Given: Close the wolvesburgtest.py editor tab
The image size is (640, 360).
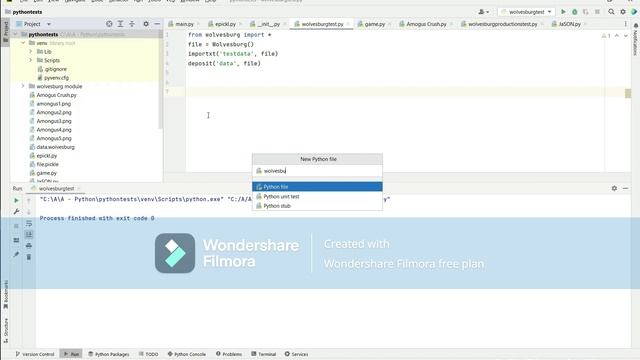Looking at the screenshot, I should [x=348, y=24].
